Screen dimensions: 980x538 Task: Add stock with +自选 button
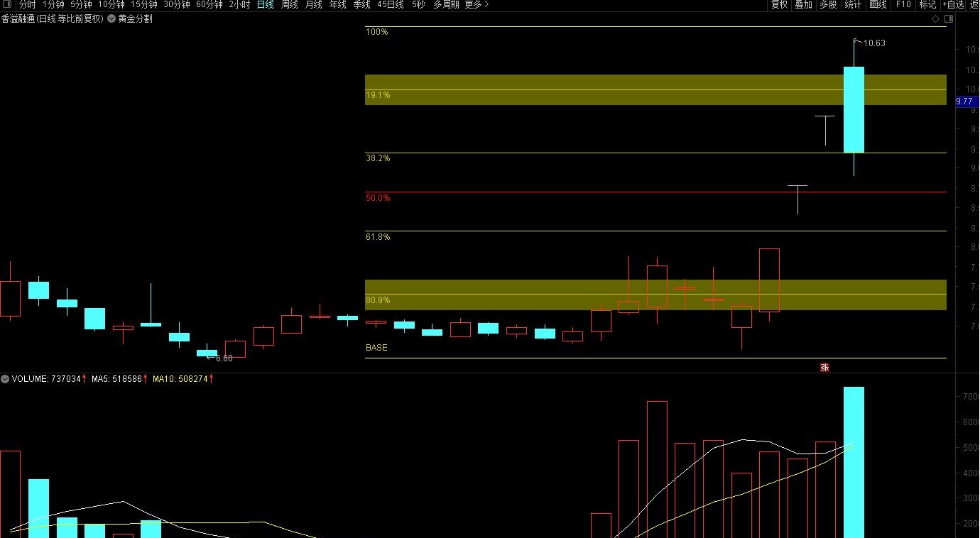953,4
